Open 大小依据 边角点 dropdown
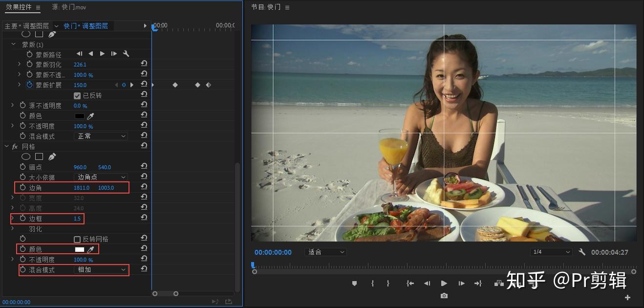Image resolution: width=644 pixels, height=308 pixels. coord(101,177)
